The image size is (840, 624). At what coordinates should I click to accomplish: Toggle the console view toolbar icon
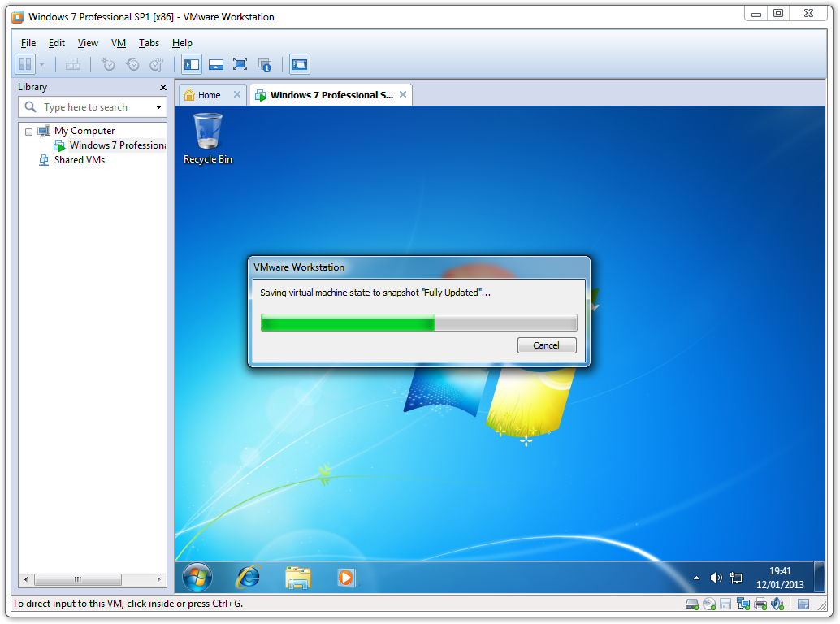pos(300,65)
